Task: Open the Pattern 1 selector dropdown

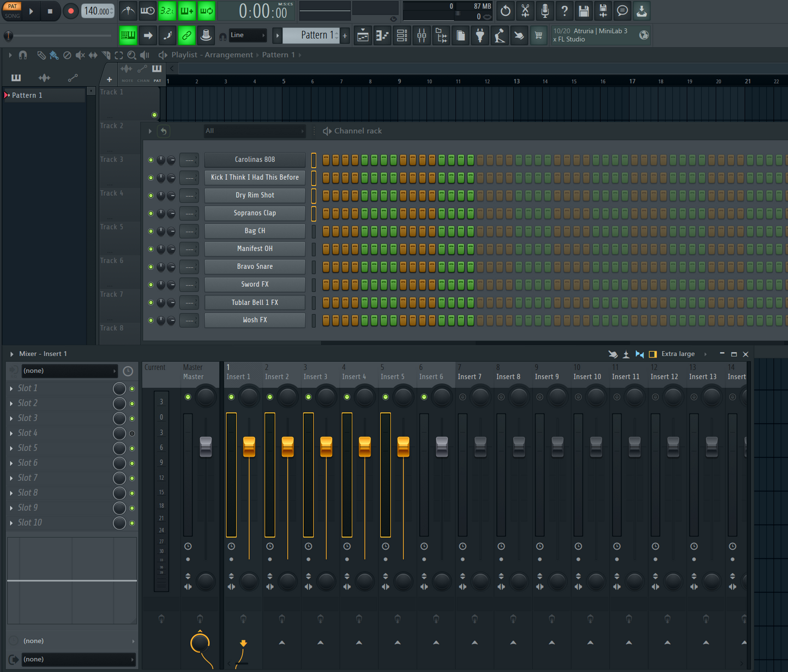Action: tap(311, 35)
